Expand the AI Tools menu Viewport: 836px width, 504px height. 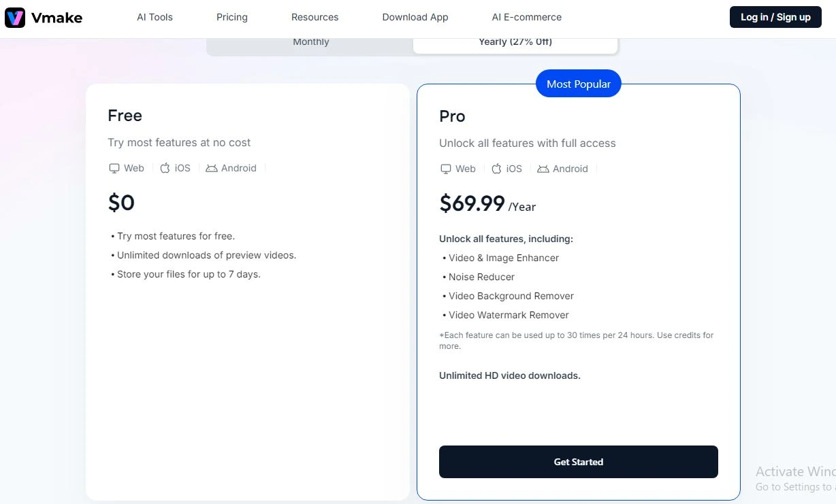pyautogui.click(x=155, y=17)
